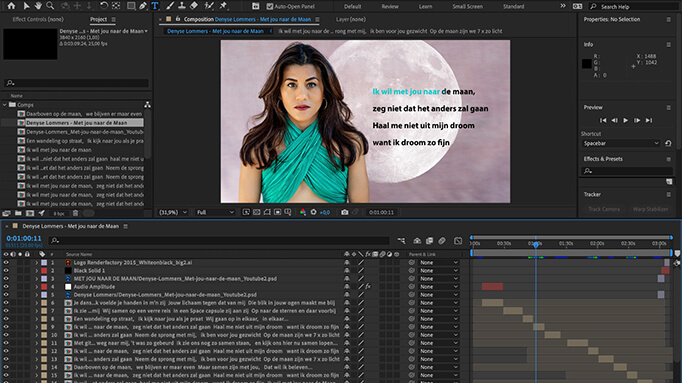The width and height of the screenshot is (682, 383).
Task: Toggle visibility of Audio Amplitude layer
Action: tap(6, 286)
